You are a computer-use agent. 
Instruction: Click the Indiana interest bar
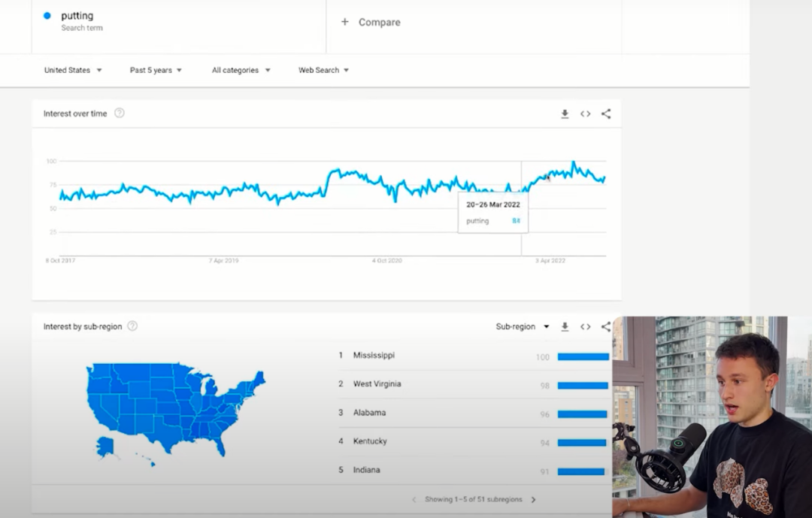[581, 471]
